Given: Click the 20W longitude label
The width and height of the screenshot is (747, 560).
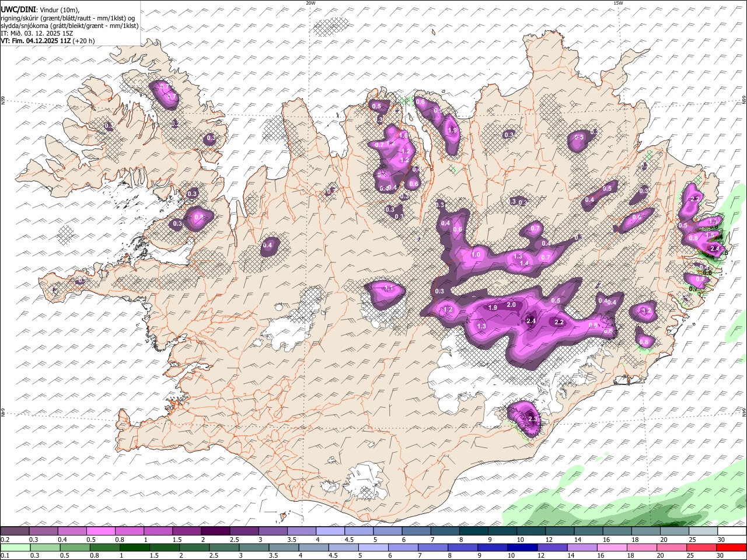Looking at the screenshot, I should [310, 3].
